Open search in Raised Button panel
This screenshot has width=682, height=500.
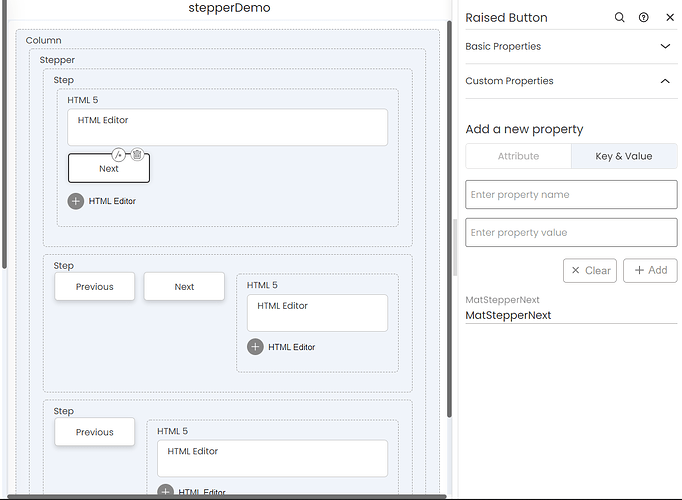[619, 17]
